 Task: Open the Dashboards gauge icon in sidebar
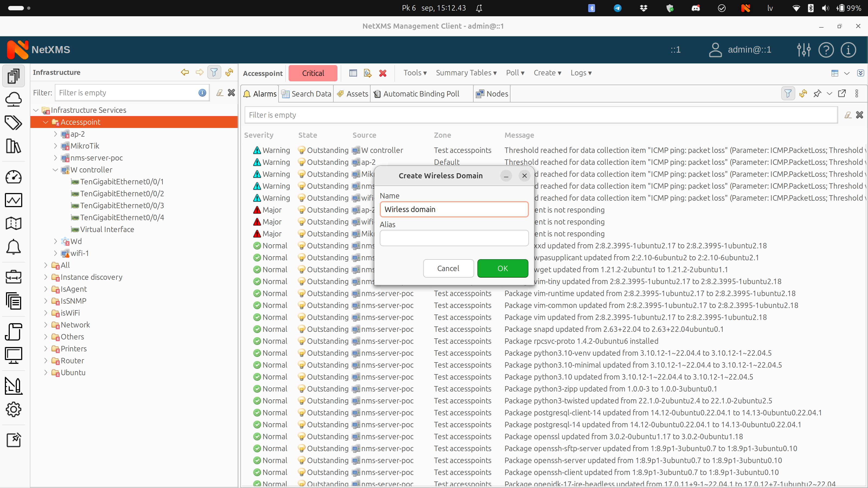pyautogui.click(x=14, y=177)
